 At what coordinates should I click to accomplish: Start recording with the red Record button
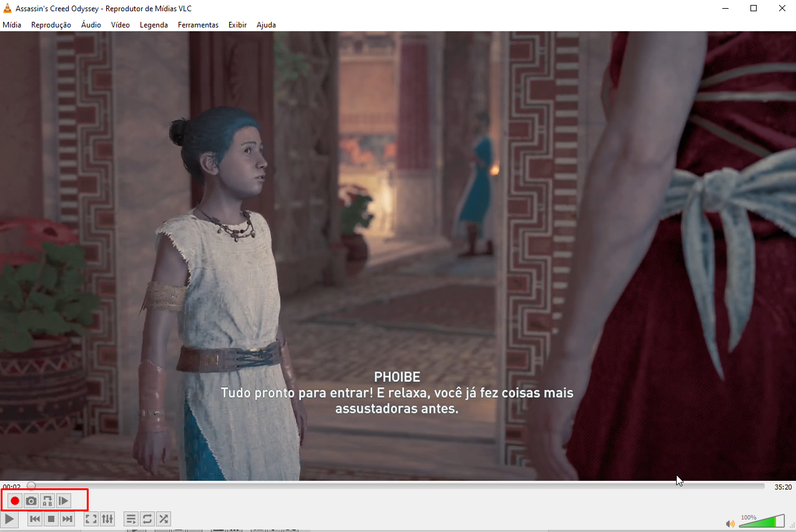click(15, 501)
